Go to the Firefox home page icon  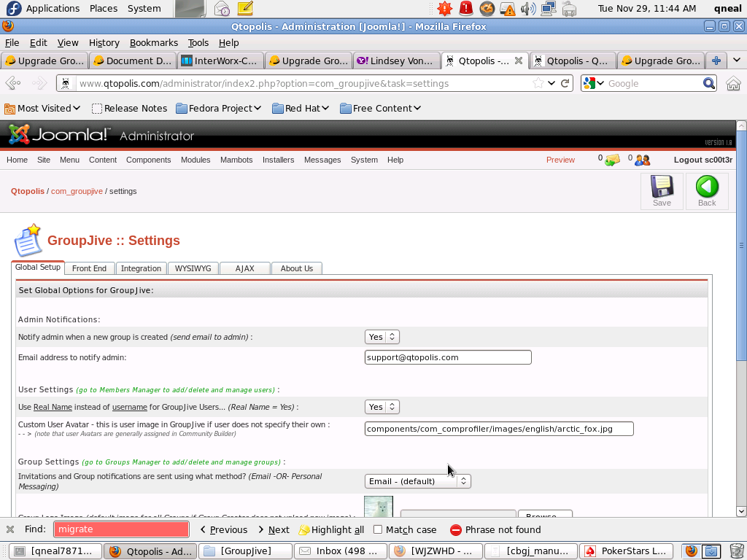click(733, 83)
